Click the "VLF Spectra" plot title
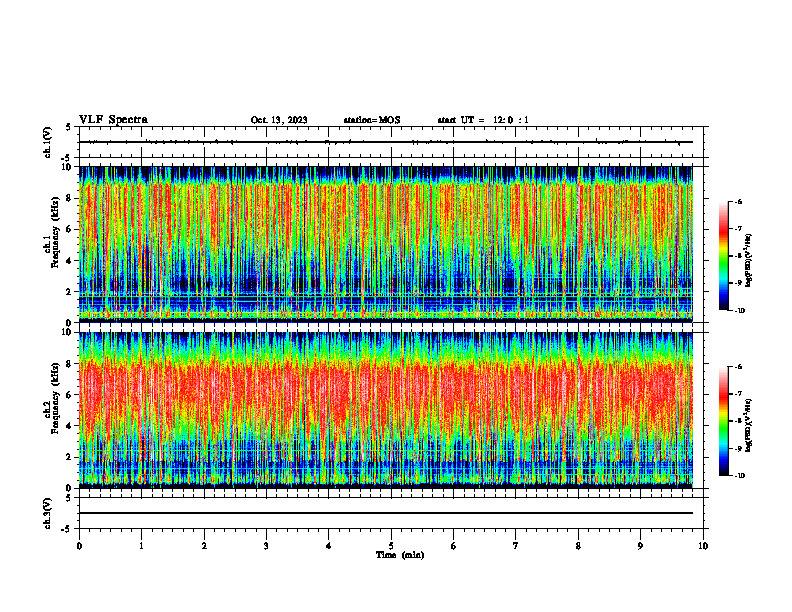792x612 pixels. (113, 120)
